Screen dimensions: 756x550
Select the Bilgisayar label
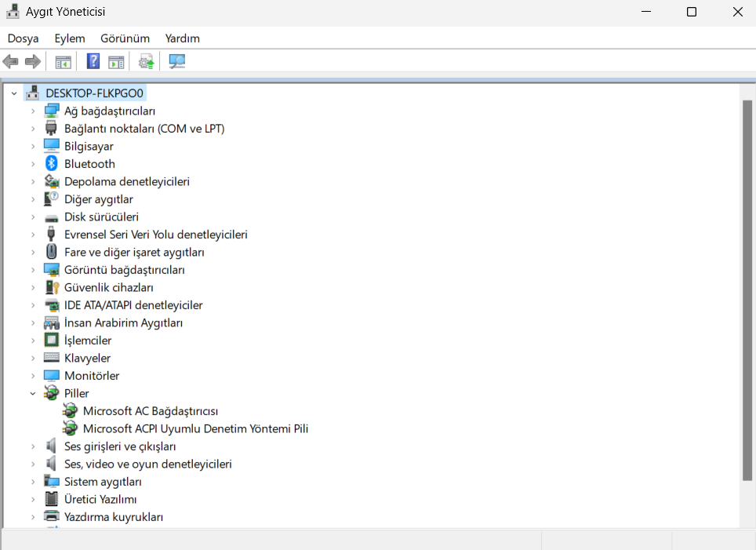[x=89, y=146]
